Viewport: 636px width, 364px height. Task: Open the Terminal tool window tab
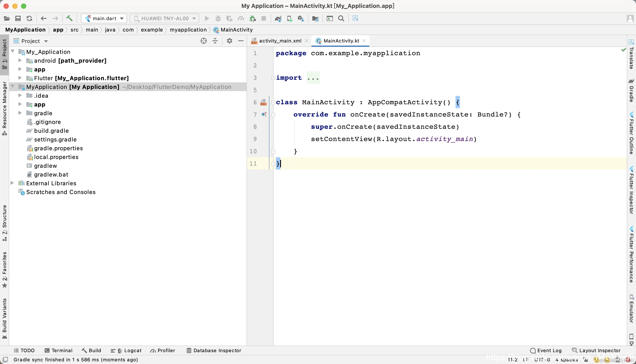point(58,350)
